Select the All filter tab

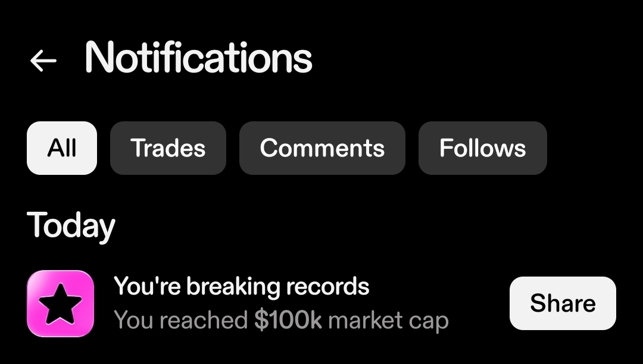pos(62,148)
